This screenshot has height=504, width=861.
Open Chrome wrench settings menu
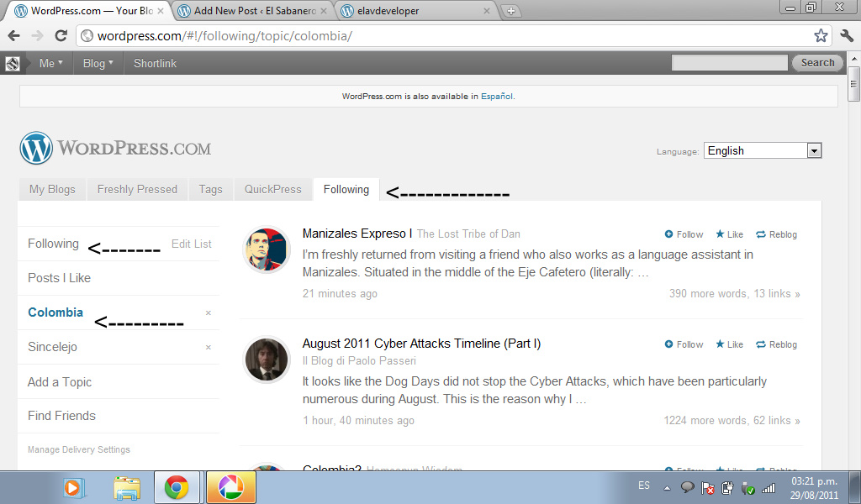[x=846, y=35]
